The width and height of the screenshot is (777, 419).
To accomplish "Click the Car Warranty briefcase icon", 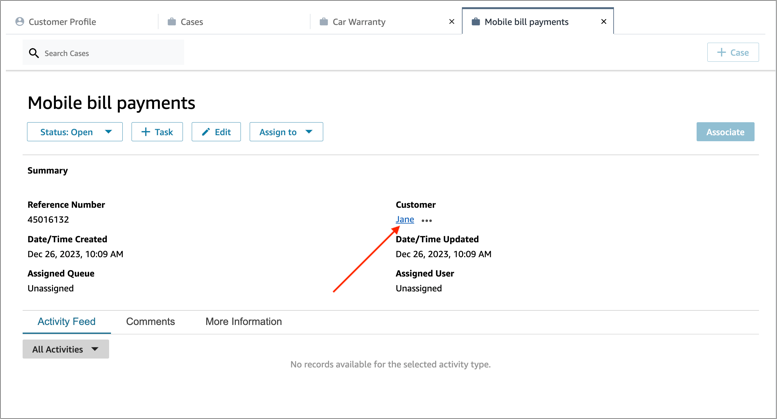I will pyautogui.click(x=324, y=21).
